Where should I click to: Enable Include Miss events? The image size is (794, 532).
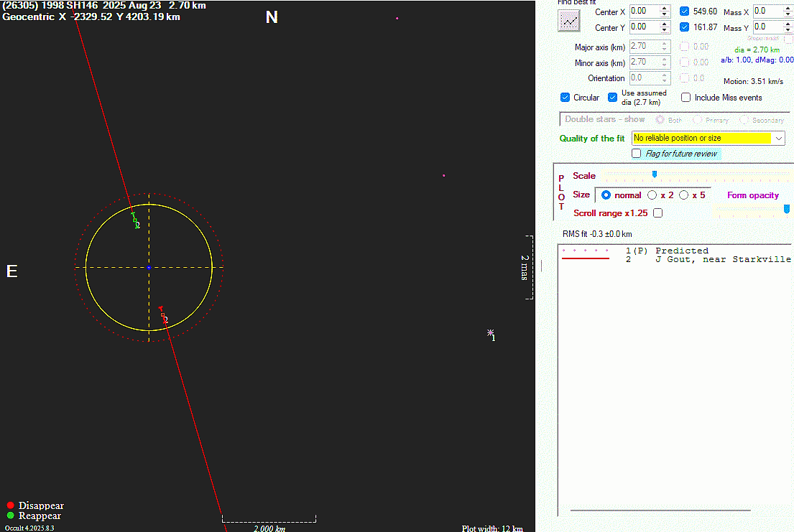pyautogui.click(x=685, y=97)
